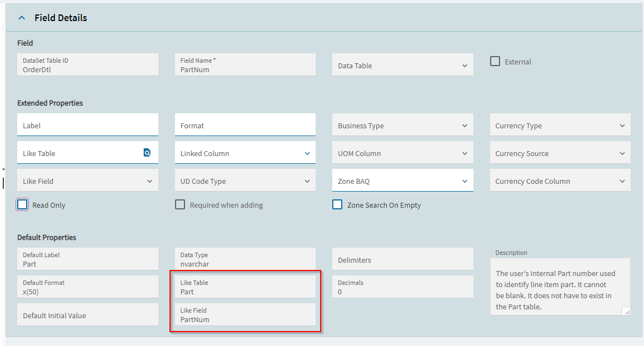644x346 pixels.
Task: Open the Data Table dropdown
Action: (402, 65)
